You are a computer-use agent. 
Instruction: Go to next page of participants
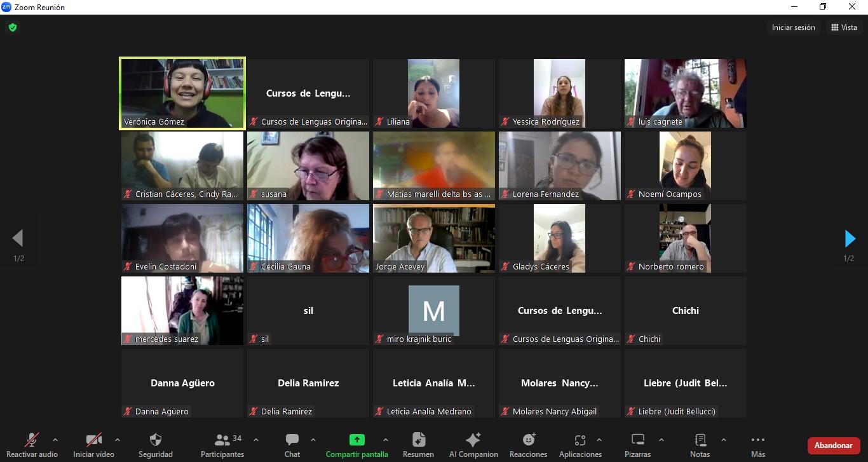pos(850,239)
